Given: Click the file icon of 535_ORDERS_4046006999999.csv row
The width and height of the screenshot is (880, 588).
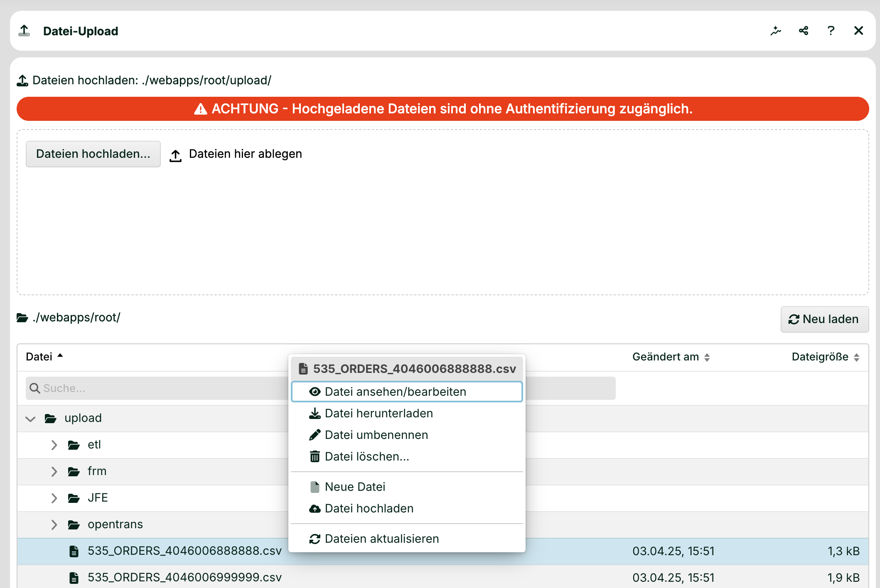Looking at the screenshot, I should (74, 578).
